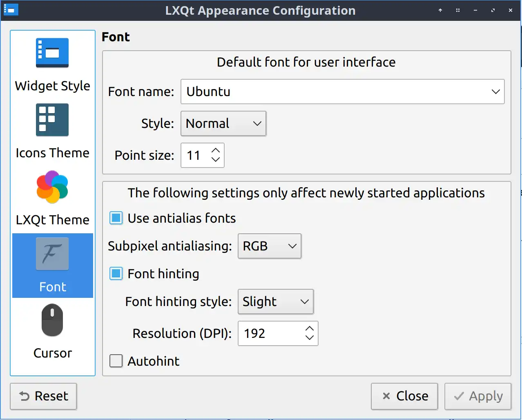Disable the Use antialias fonts checkbox
Viewport: 522px width, 420px height.
(x=116, y=218)
